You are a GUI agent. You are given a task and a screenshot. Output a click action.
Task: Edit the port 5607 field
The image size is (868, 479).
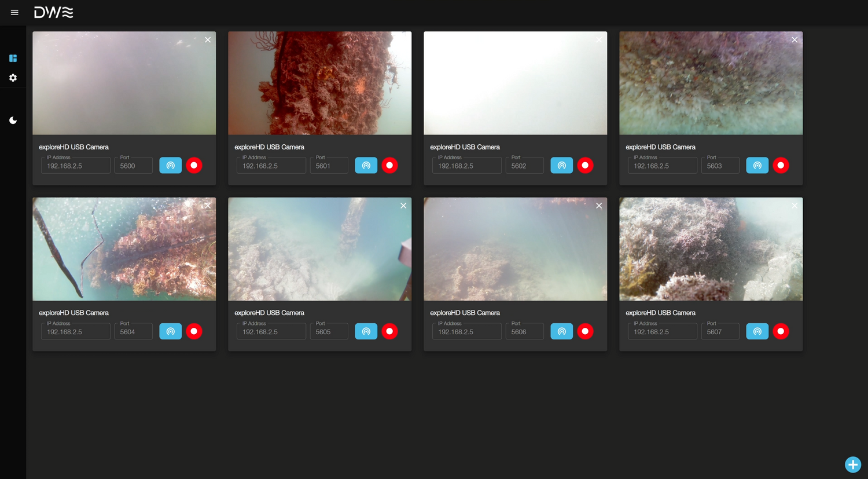coord(720,331)
